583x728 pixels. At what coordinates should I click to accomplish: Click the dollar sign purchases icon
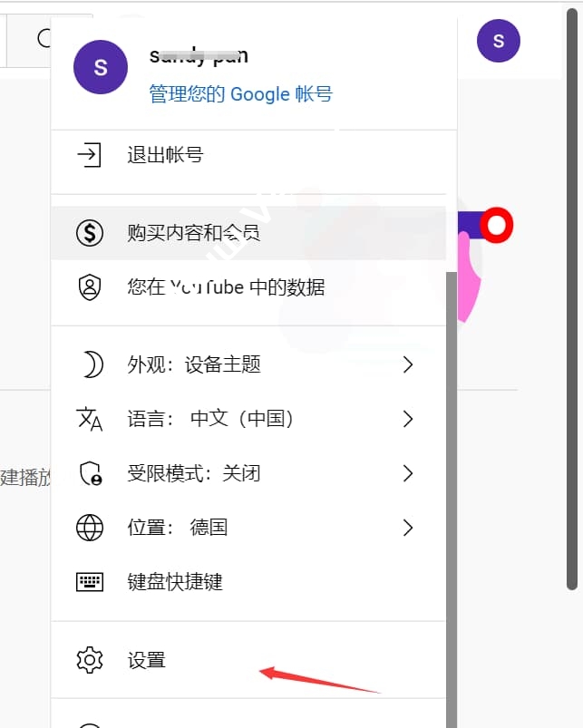click(x=90, y=233)
